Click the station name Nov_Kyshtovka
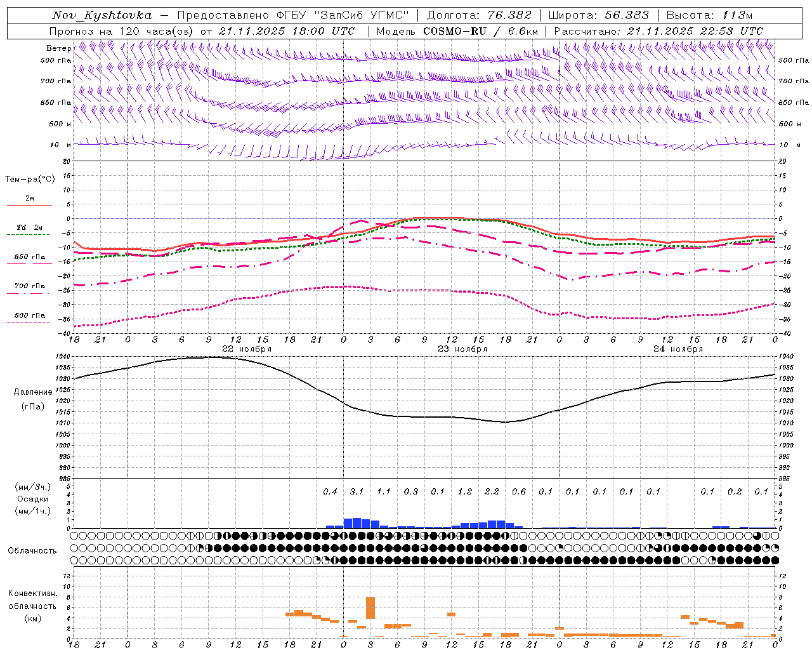Viewport: 812px width, 650px height. point(102,15)
